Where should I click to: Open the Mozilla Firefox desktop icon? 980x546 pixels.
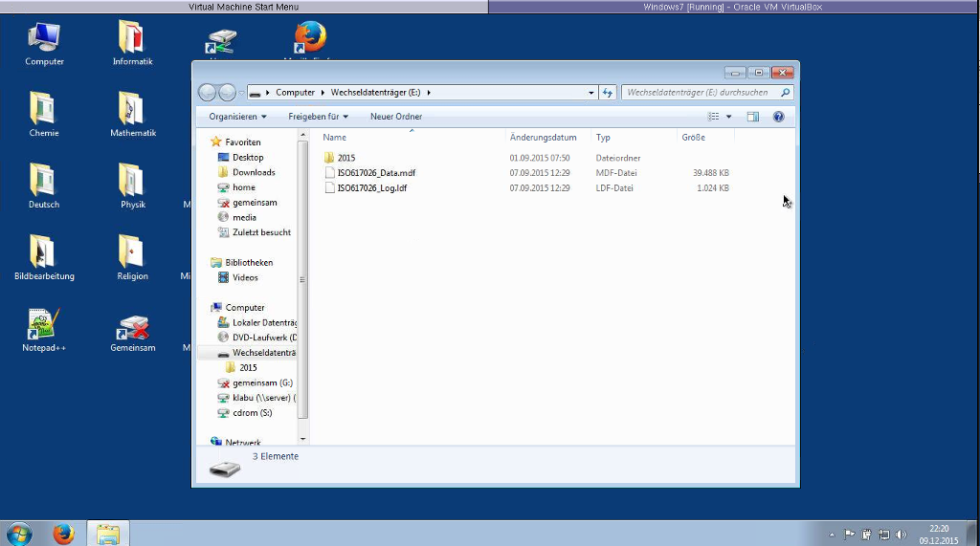coord(309,38)
